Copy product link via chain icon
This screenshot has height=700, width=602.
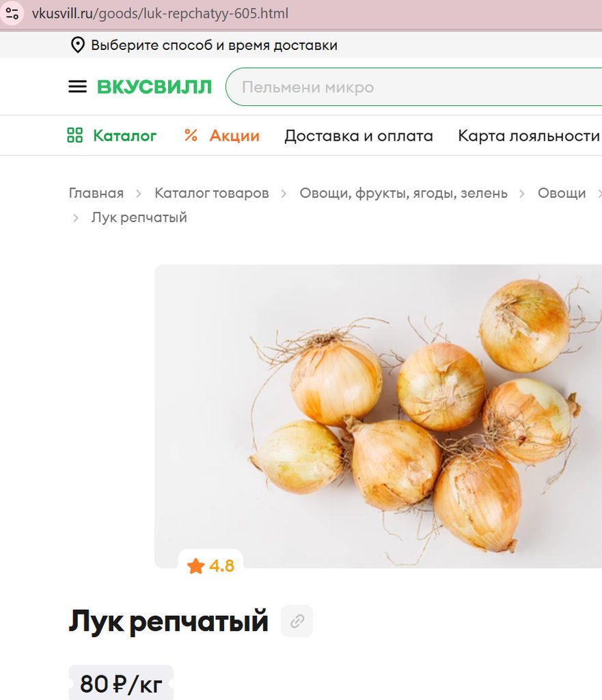click(x=297, y=621)
